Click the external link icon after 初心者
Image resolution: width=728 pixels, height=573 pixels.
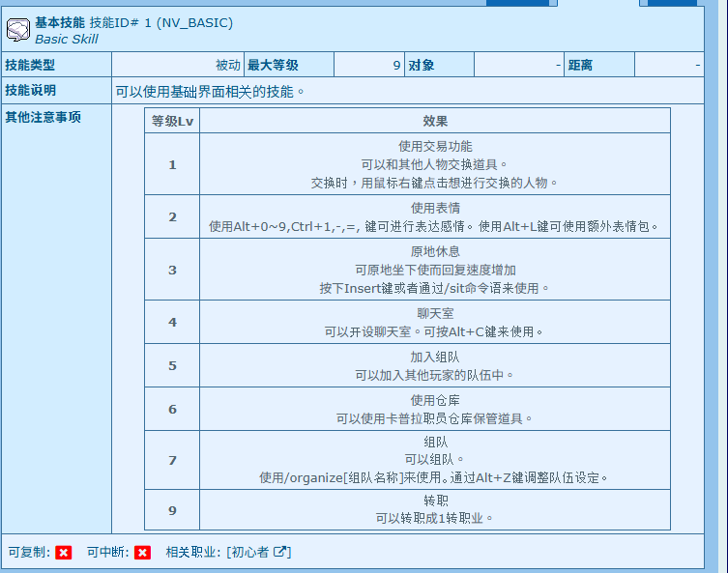(280, 552)
